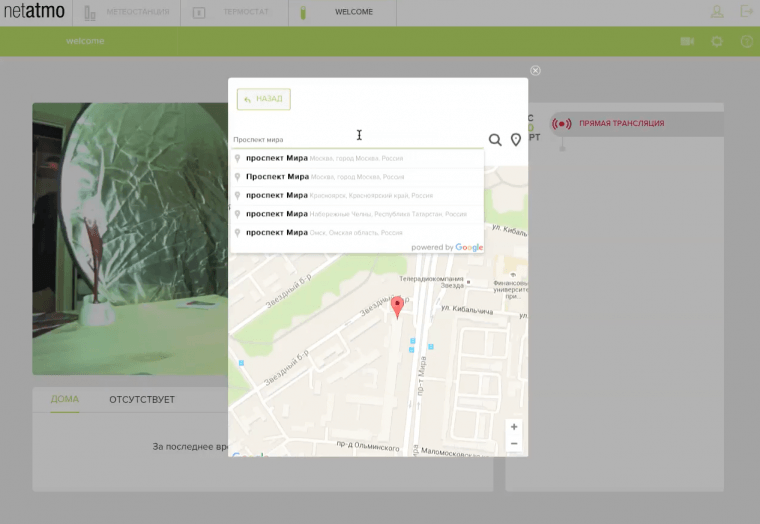Click the logout icon at top right
Viewport: 760px width, 524px height.
tap(745, 12)
